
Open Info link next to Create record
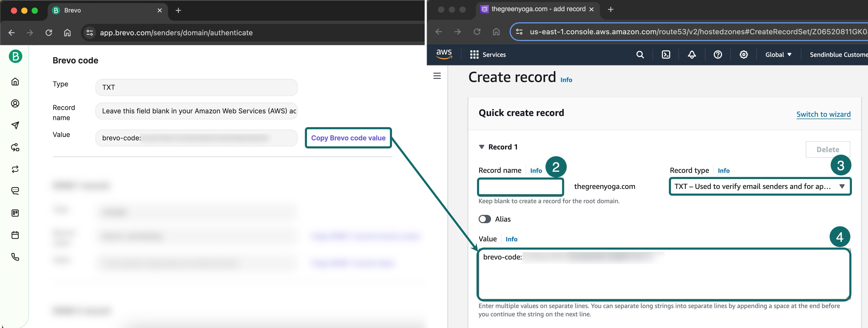(x=566, y=80)
